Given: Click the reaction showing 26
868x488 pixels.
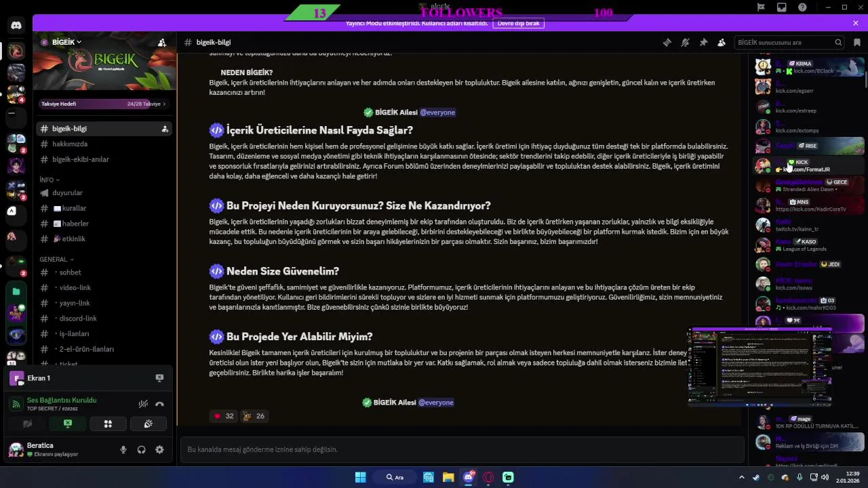Looking at the screenshot, I should click(254, 416).
